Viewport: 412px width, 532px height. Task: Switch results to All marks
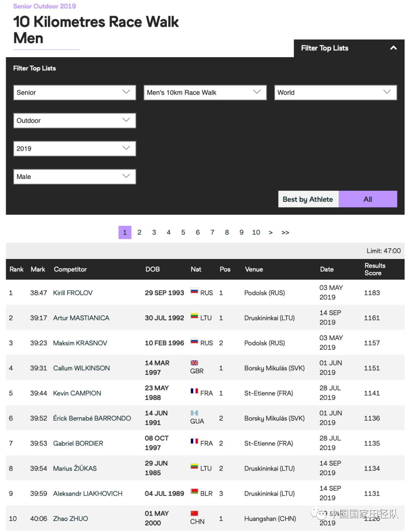[368, 199]
